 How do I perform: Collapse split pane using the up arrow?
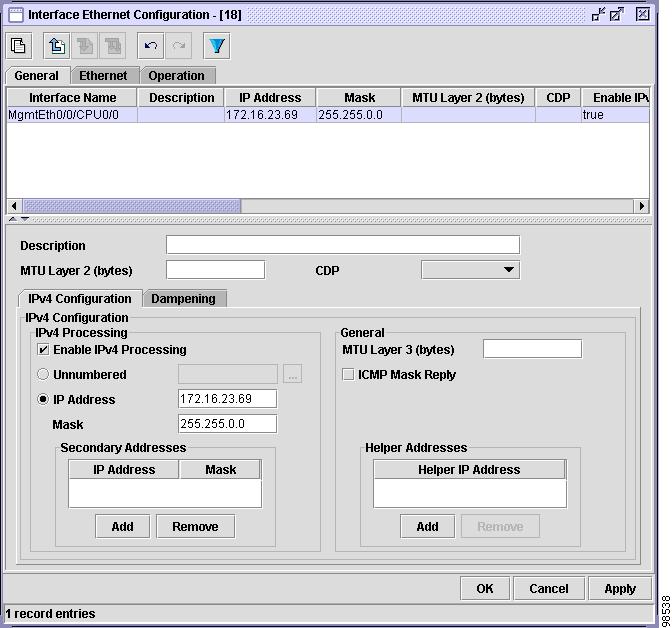13,219
